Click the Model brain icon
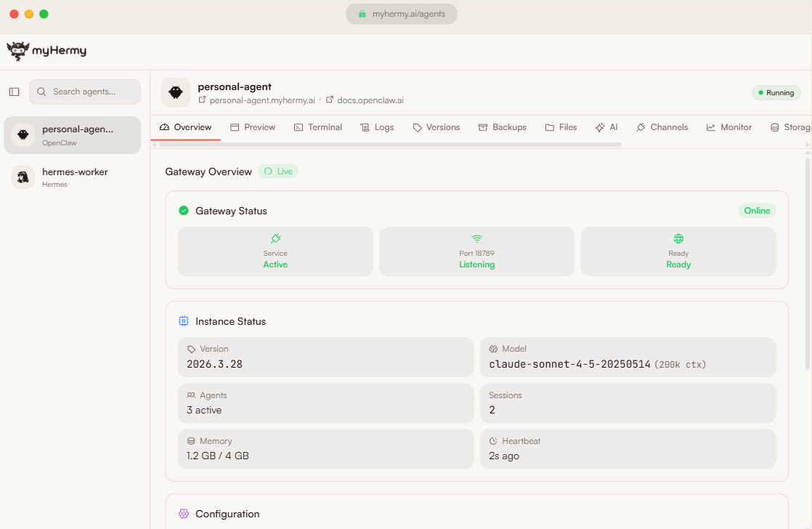This screenshot has height=529, width=812. (x=493, y=349)
